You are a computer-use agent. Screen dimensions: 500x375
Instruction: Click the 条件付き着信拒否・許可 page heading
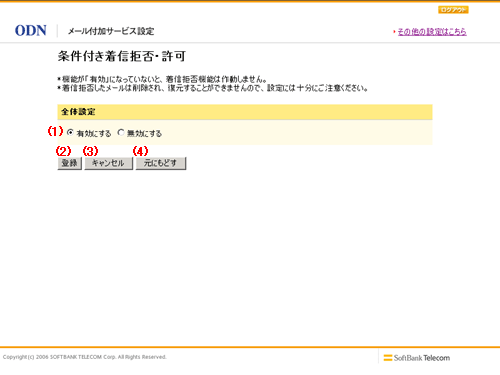tap(122, 56)
